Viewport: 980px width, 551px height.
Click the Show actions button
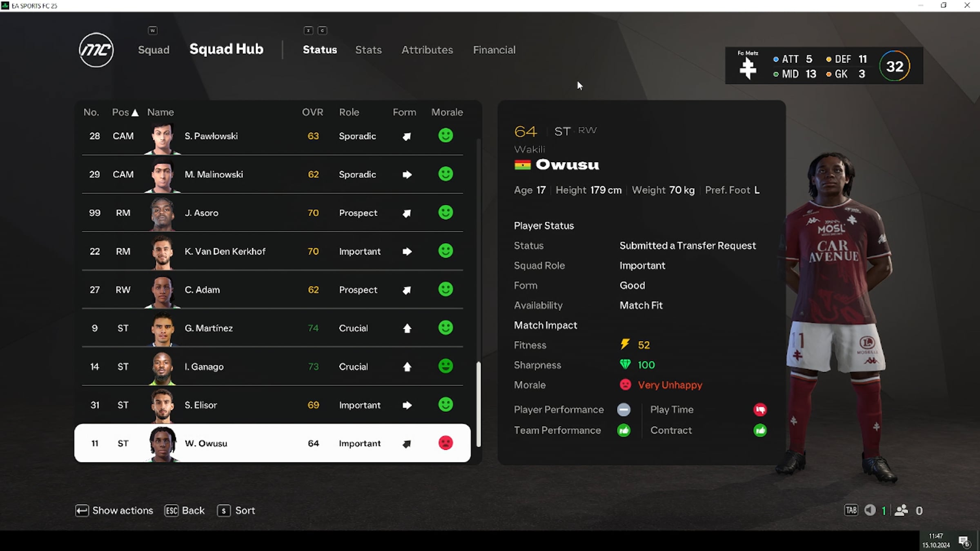coord(114,510)
